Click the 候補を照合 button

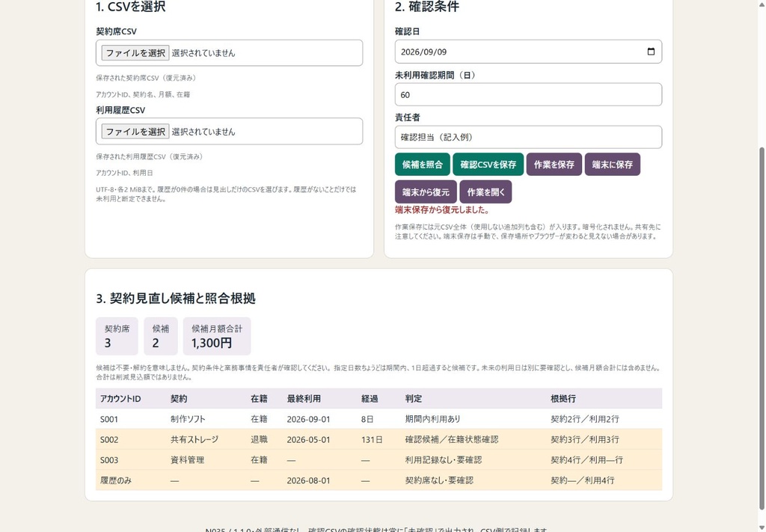tap(422, 165)
